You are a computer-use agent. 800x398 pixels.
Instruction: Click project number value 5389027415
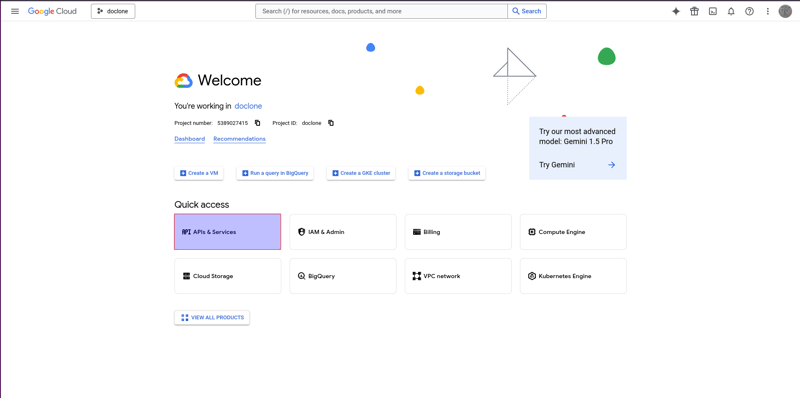tap(233, 123)
